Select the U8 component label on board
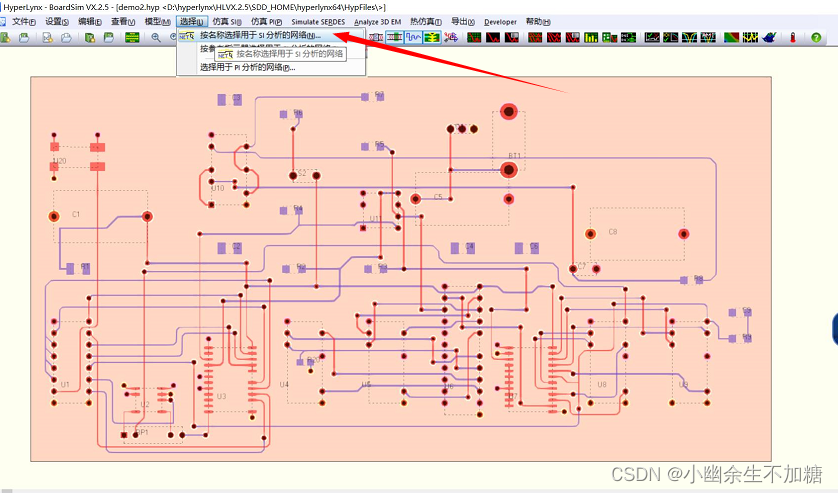The width and height of the screenshot is (838, 493). pyautogui.click(x=602, y=384)
